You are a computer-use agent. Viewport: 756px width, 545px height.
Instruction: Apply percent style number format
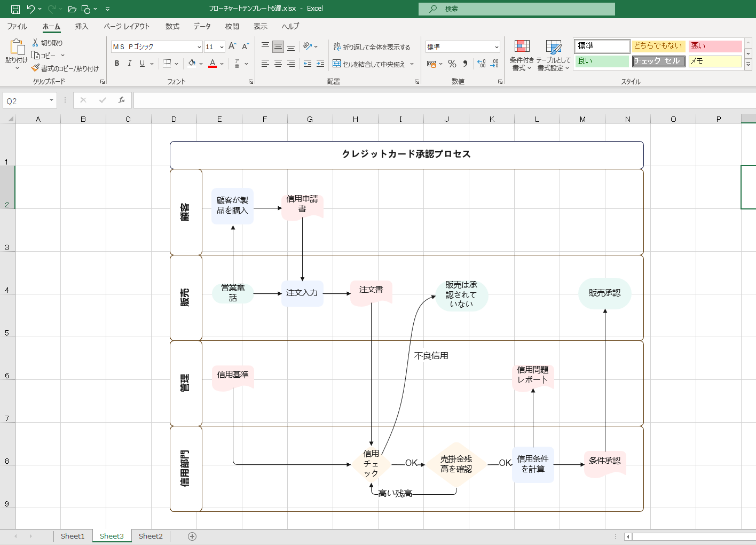point(452,64)
